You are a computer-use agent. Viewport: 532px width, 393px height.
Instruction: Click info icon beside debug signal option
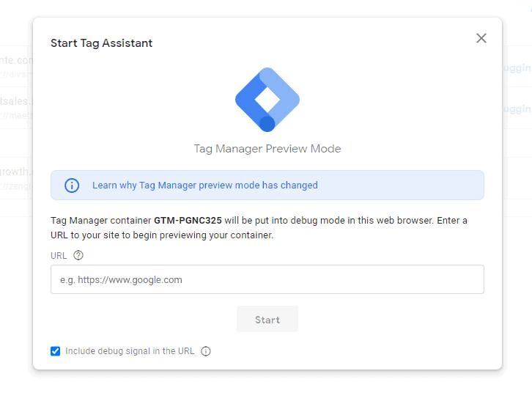pos(206,351)
